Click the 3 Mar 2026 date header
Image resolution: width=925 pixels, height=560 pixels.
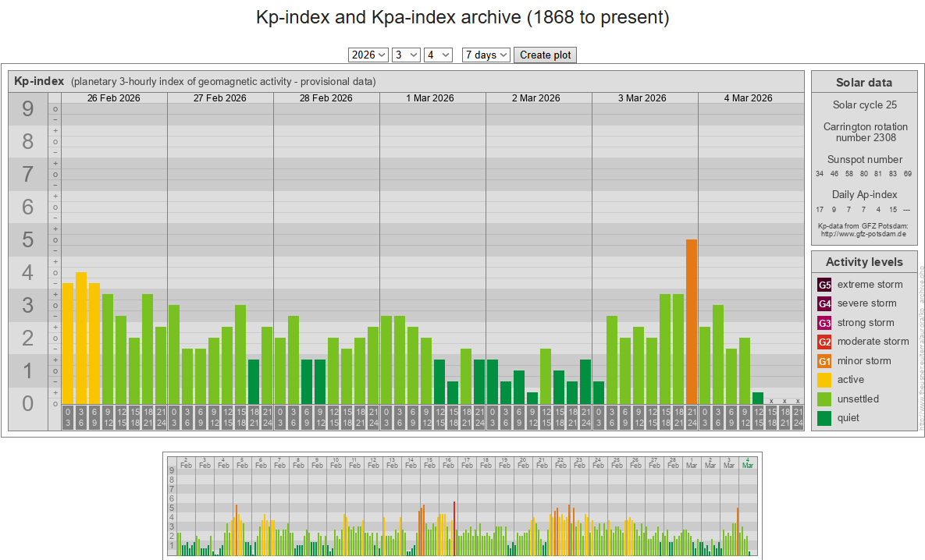[642, 97]
